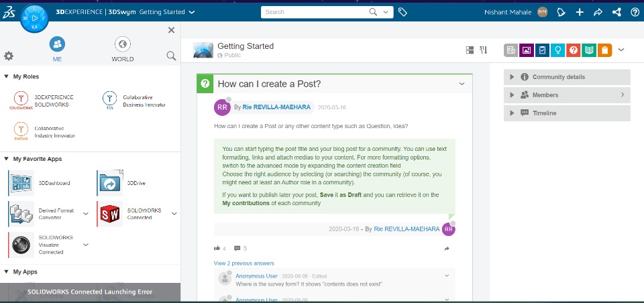Select Collaborative Business Innovator role
Viewport: 644px width, 303px height.
134,101
